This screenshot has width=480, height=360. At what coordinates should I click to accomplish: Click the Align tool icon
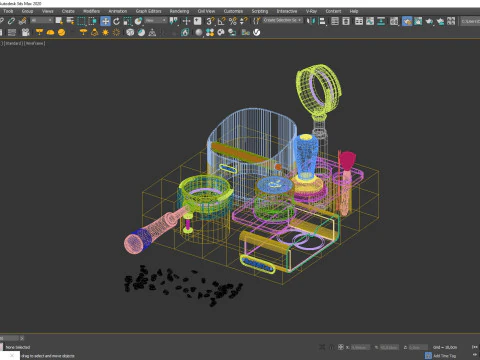click(322, 21)
